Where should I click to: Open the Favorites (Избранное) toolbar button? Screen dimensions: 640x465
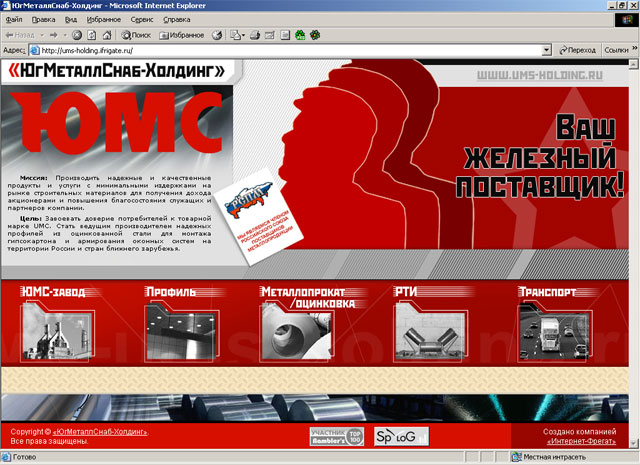click(182, 35)
